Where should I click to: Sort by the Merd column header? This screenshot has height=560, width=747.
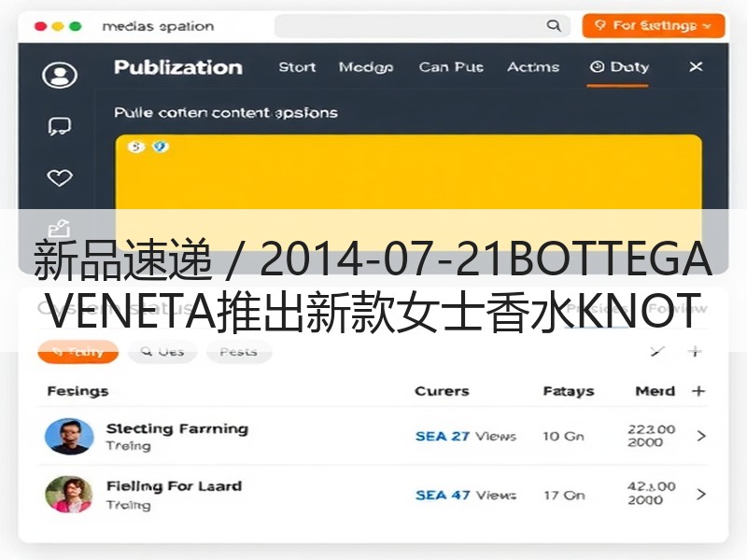(x=655, y=391)
